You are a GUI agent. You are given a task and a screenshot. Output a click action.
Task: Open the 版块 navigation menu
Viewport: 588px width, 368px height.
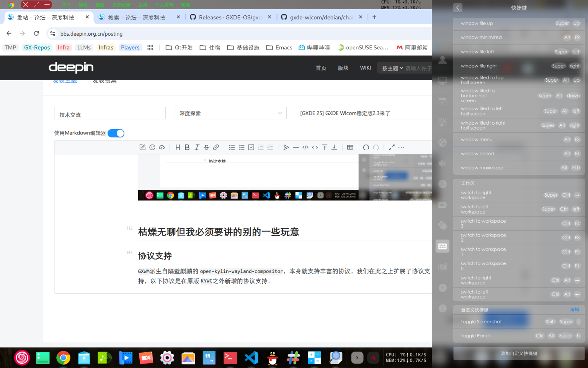point(343,68)
